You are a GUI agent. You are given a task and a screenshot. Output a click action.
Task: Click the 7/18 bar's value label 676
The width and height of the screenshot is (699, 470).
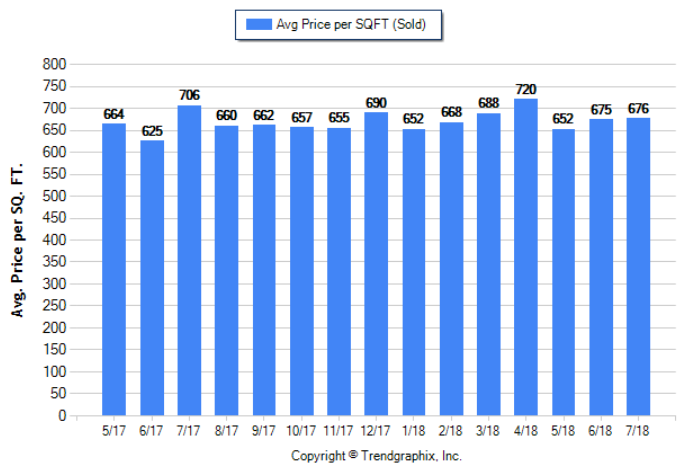pos(638,109)
